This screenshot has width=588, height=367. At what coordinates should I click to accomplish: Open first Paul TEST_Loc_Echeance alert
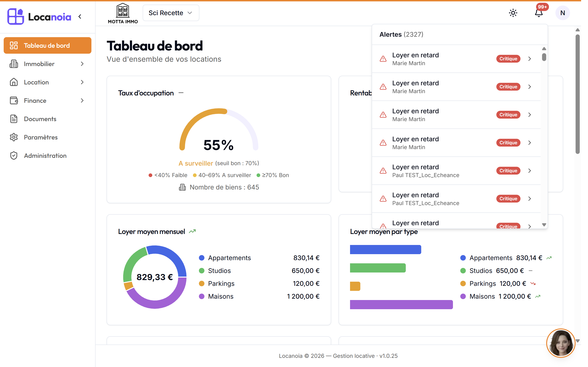(x=456, y=171)
